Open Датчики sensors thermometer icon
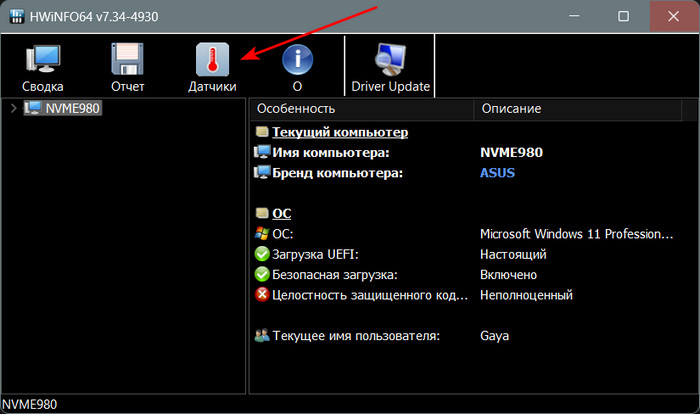Screen dimensions: 700x414 tap(212, 59)
